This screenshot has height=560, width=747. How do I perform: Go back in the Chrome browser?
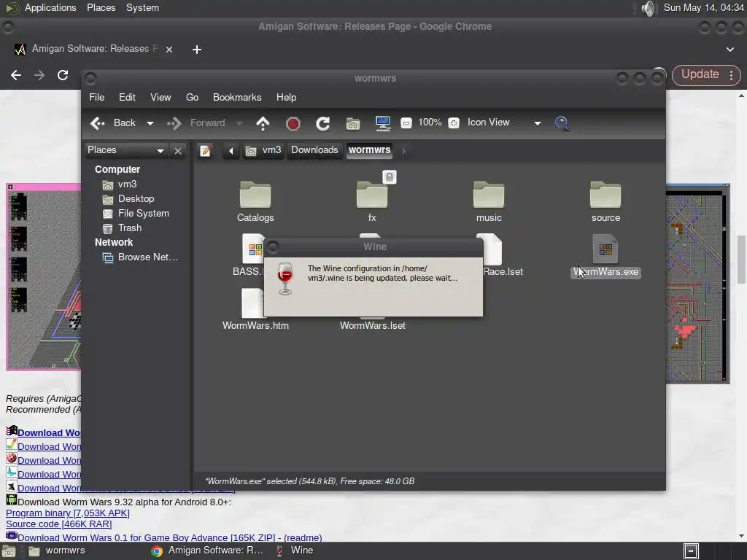(16, 75)
